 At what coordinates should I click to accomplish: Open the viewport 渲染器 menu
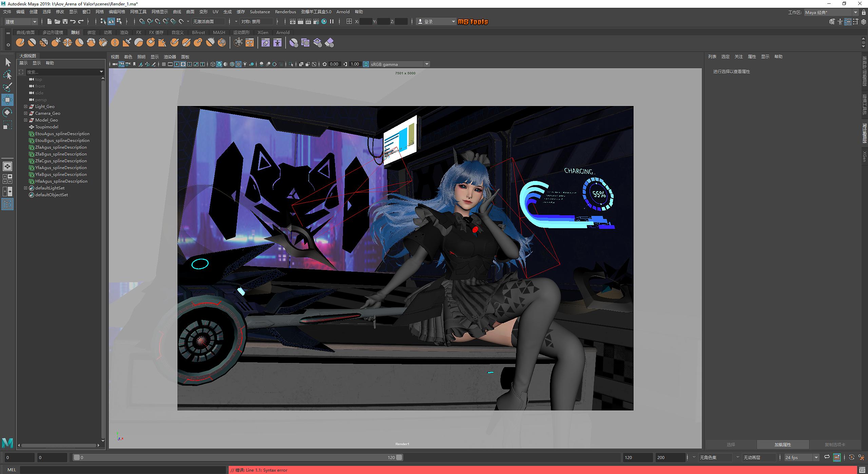click(x=170, y=57)
